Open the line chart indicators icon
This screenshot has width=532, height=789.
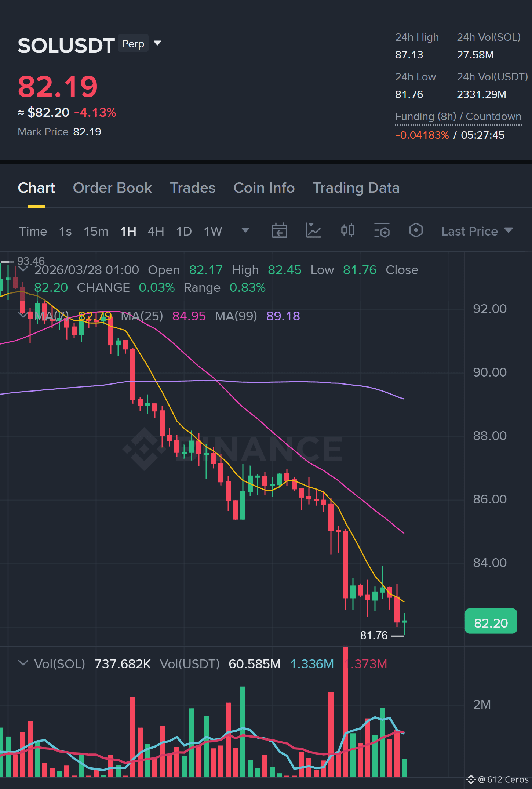313,231
